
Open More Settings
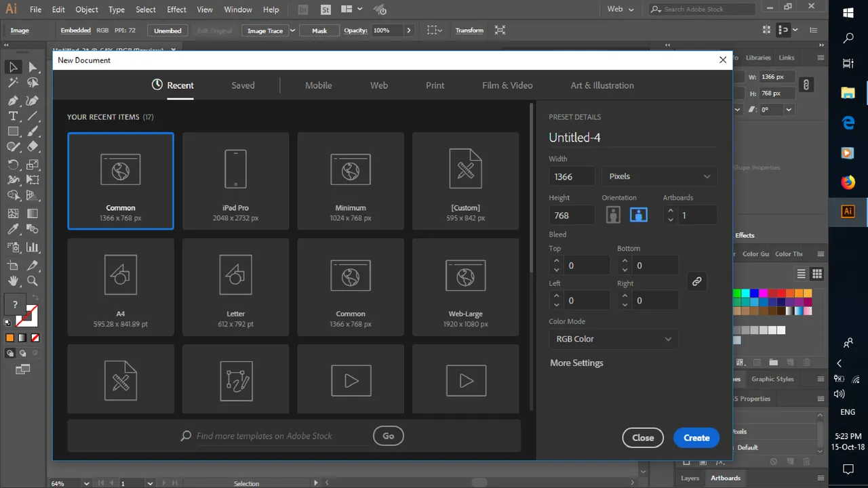[x=576, y=363]
